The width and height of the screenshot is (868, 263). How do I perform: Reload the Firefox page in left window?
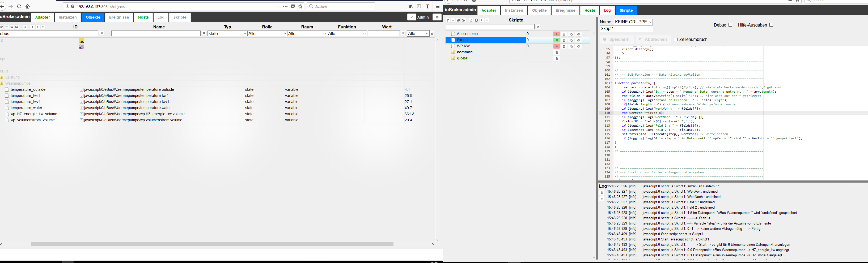(x=19, y=6)
